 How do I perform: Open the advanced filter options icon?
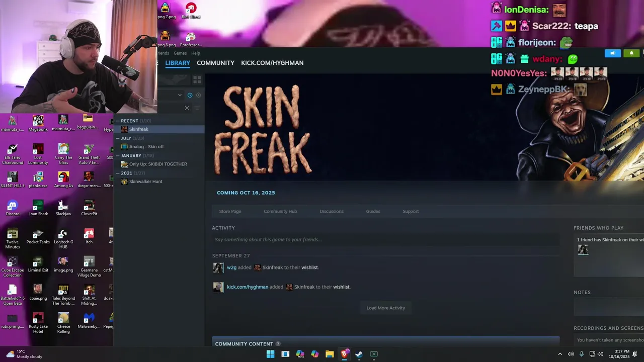pos(197,108)
